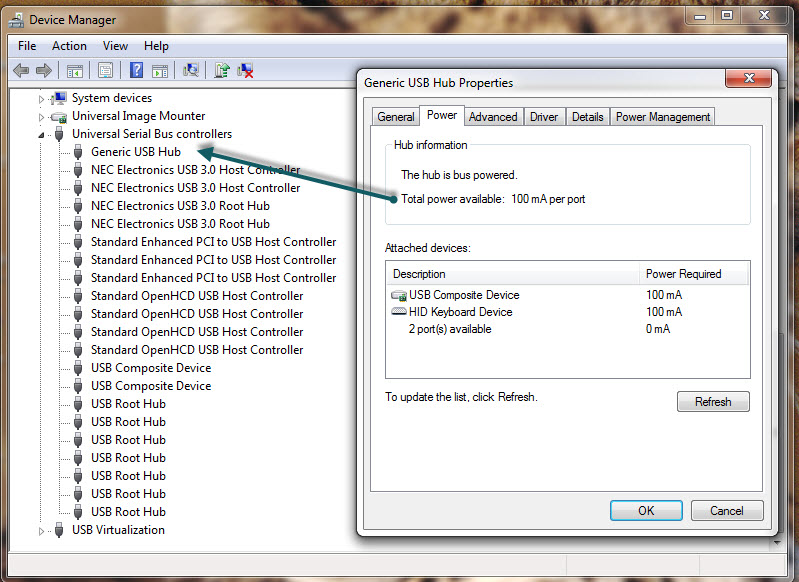Click the Power Required column header

[x=694, y=274]
